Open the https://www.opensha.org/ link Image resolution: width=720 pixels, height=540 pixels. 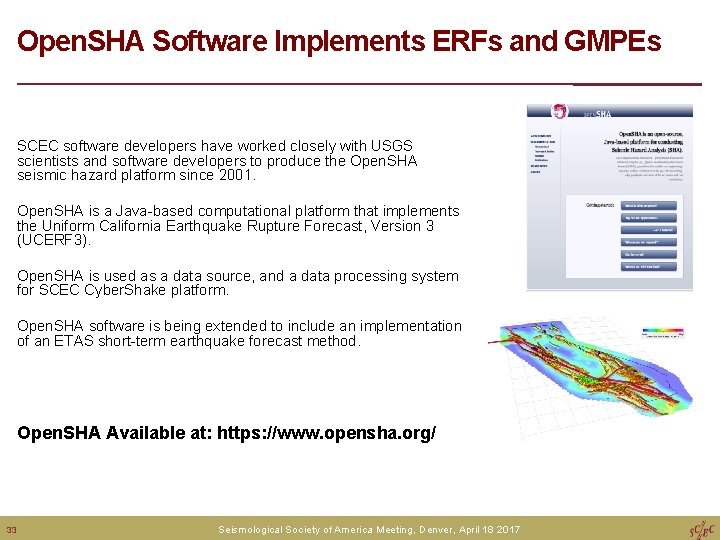tap(326, 433)
